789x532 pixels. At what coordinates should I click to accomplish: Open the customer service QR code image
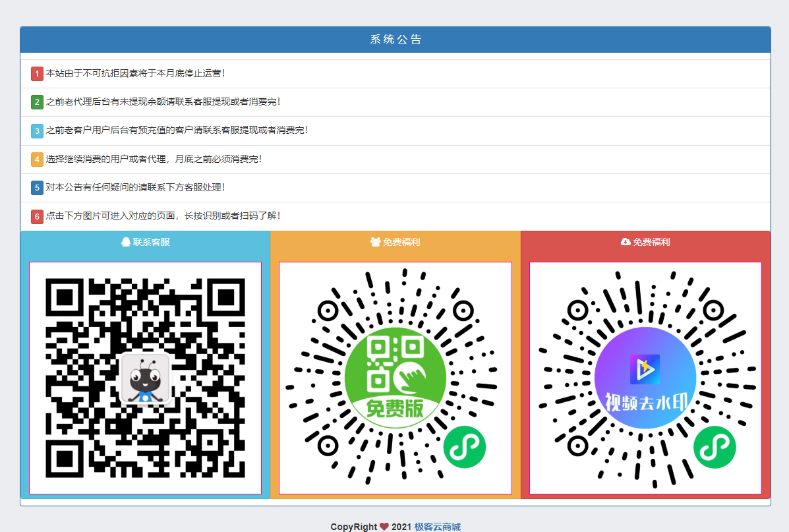(146, 378)
